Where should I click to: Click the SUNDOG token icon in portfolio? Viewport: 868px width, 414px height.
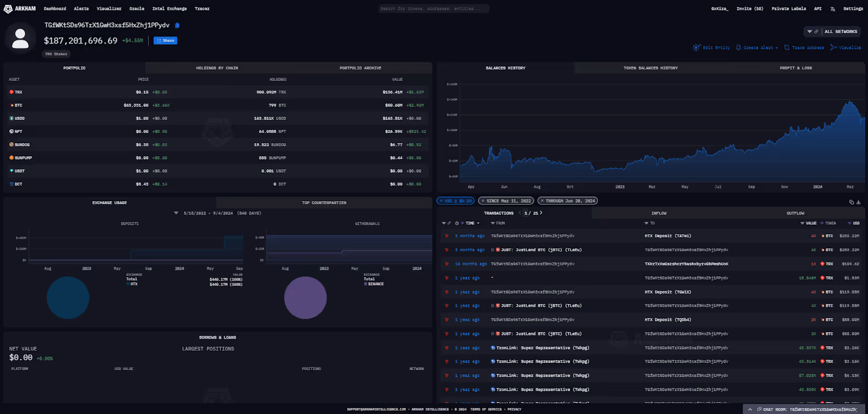(11, 145)
